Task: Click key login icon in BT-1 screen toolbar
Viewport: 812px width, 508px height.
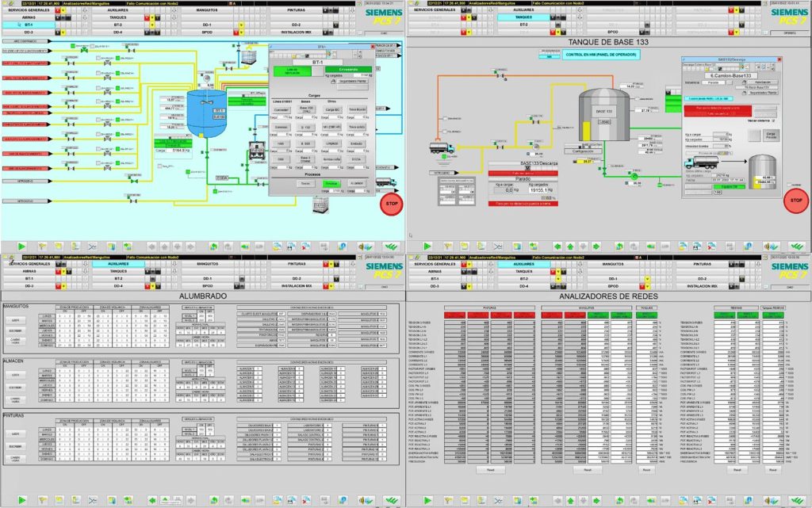Action: point(43,246)
